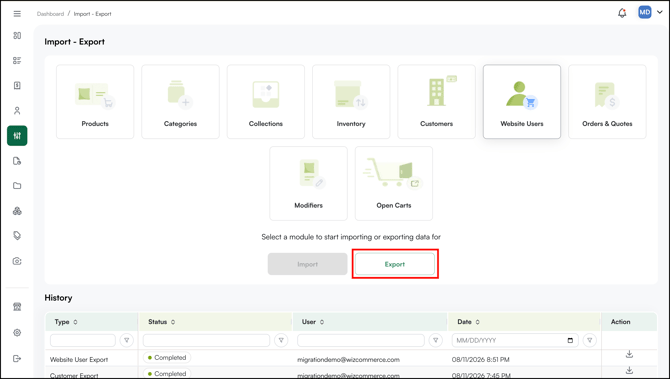Sort the Date column header
This screenshot has width=670, height=379.
pos(468,322)
